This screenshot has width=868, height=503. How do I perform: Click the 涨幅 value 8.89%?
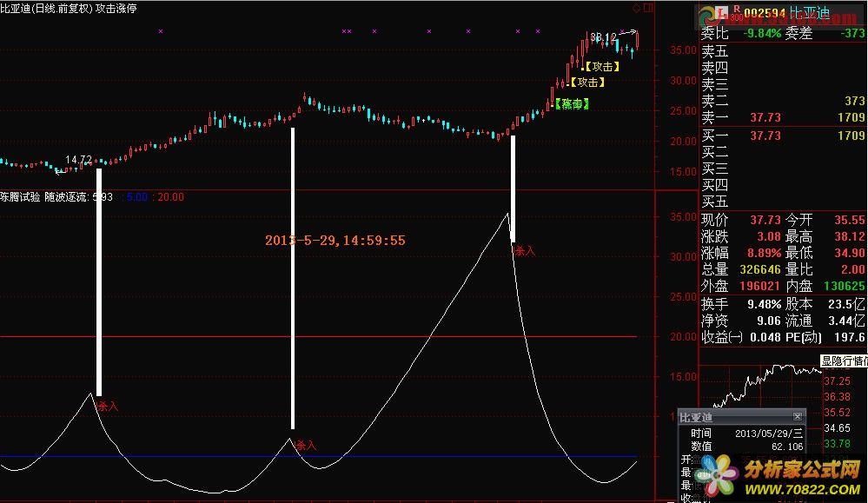pyautogui.click(x=765, y=253)
